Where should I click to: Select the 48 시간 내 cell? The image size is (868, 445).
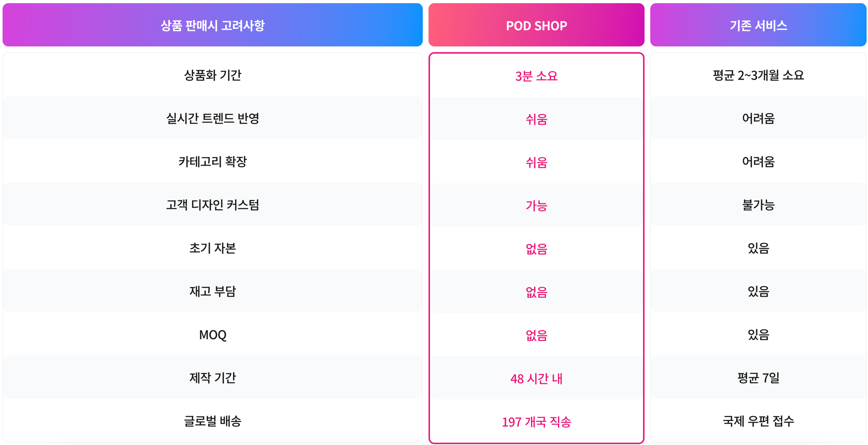[536, 378]
